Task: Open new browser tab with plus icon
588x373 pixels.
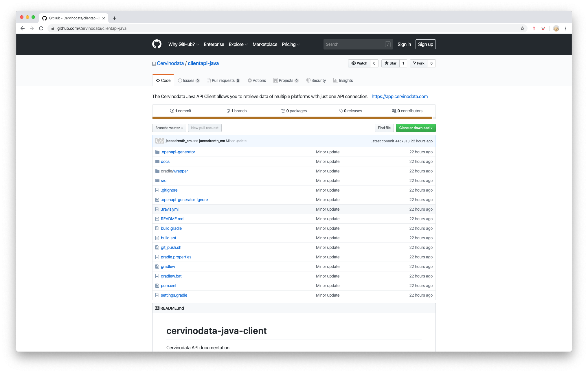Action: [x=115, y=18]
